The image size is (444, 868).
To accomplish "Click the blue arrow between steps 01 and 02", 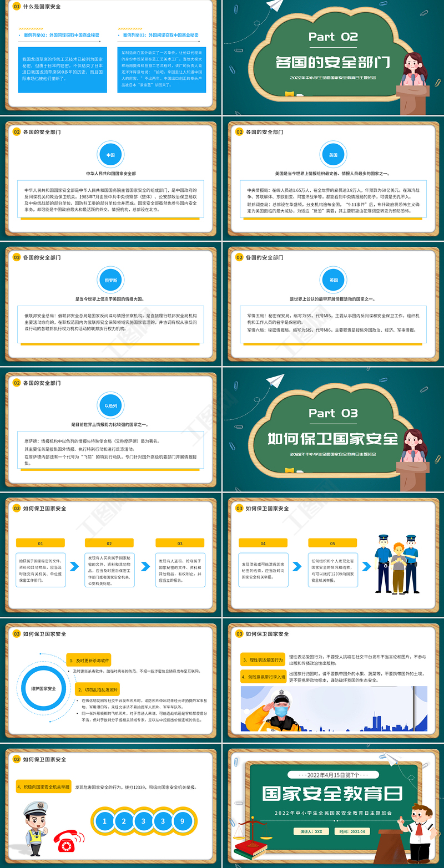I will pyautogui.click(x=75, y=566).
